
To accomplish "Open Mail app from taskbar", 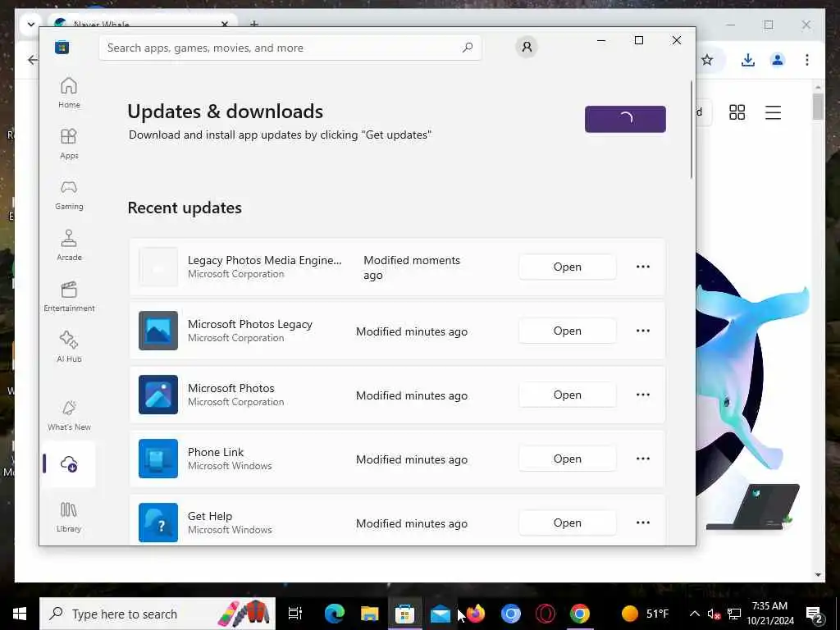I will [440, 614].
